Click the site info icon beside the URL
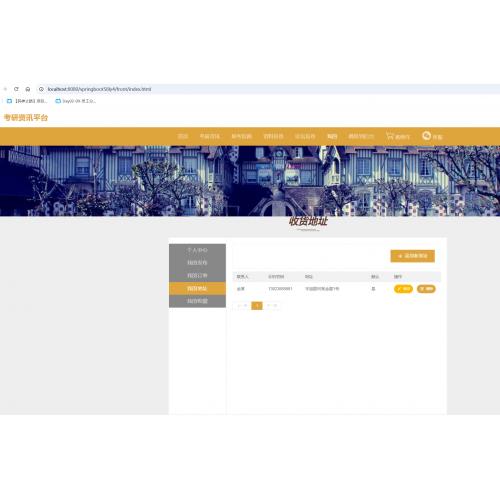This screenshot has width=500, height=500. [41, 89]
